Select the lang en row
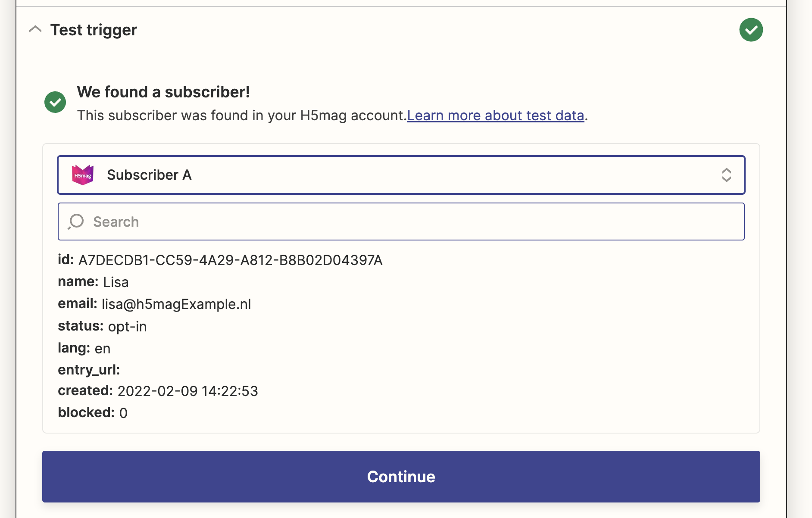The image size is (812, 518). click(x=84, y=348)
